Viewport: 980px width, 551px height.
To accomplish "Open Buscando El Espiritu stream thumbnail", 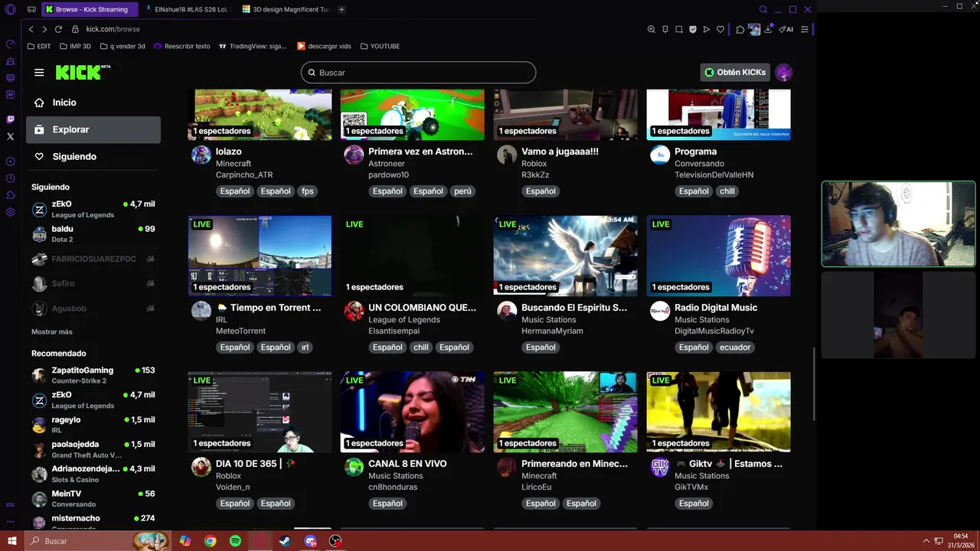I will 565,256.
